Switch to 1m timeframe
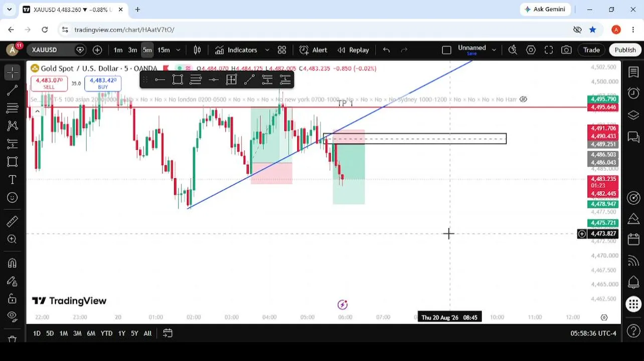The height and width of the screenshot is (361, 644). (118, 50)
